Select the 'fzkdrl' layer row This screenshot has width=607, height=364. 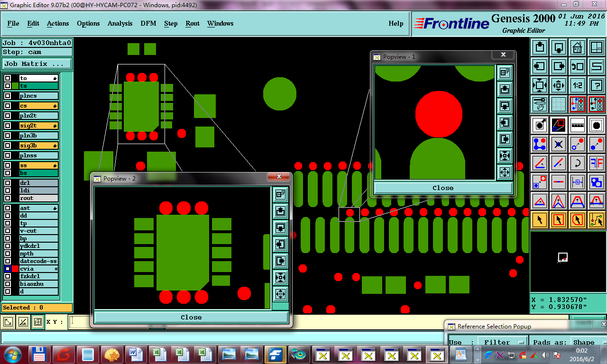coord(38,276)
